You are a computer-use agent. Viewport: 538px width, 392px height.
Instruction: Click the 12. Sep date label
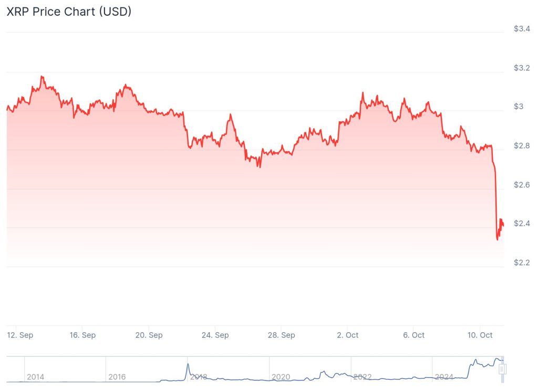click(x=20, y=335)
